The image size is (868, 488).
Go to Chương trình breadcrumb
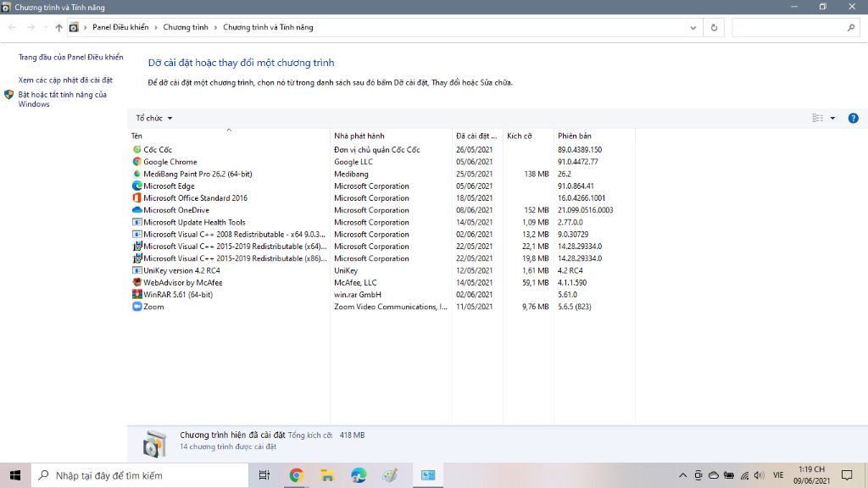click(186, 27)
